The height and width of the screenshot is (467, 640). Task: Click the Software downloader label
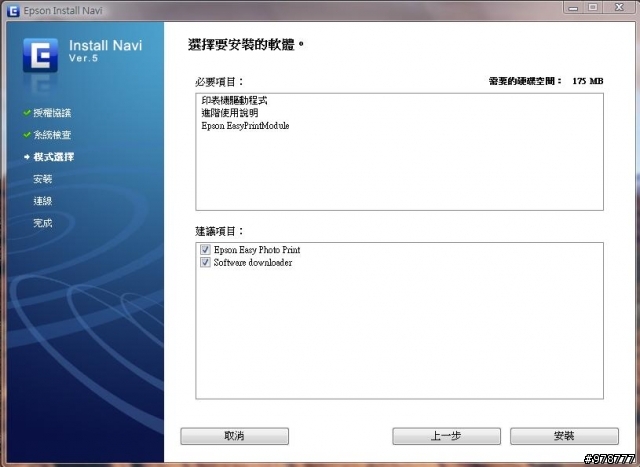click(x=253, y=262)
